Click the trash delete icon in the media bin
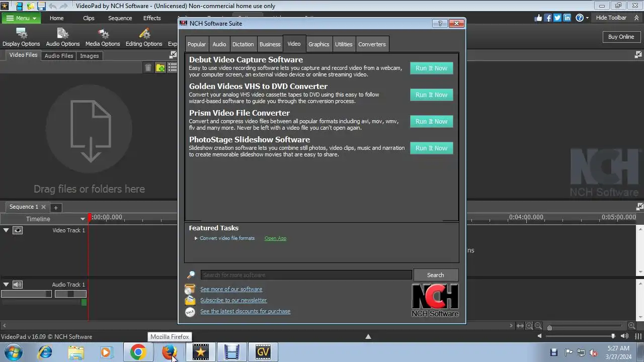This screenshot has height=362, width=644. tap(148, 68)
